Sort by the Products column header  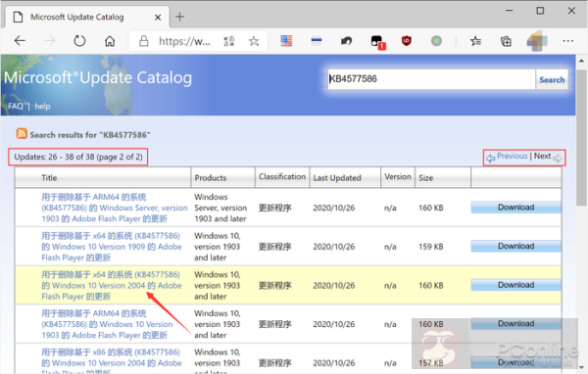coord(210,177)
